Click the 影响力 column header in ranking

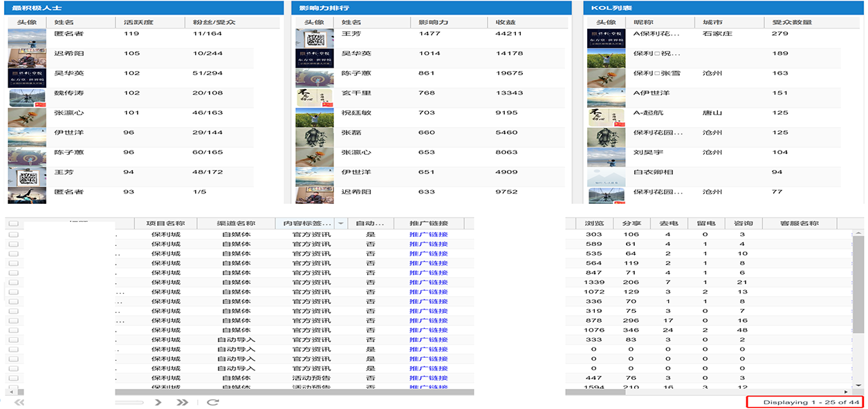pos(434,23)
